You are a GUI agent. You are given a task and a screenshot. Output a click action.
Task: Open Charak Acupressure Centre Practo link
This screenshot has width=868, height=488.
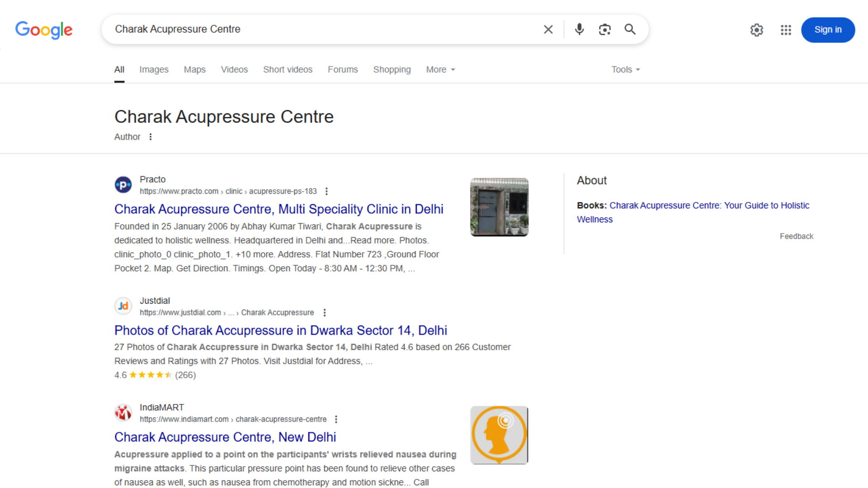click(278, 209)
